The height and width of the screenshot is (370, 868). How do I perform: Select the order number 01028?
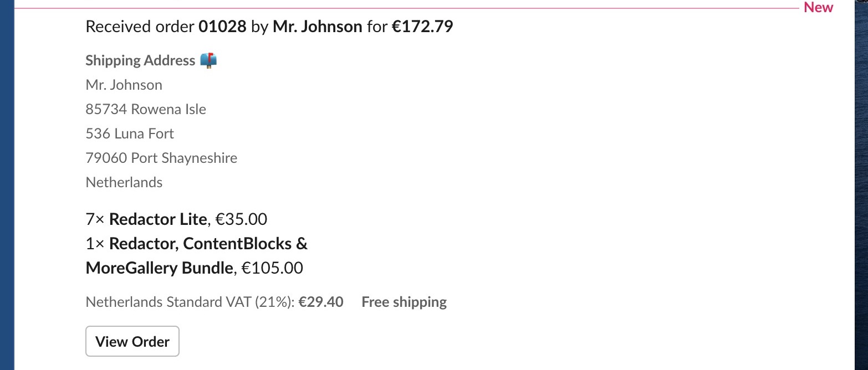[222, 26]
